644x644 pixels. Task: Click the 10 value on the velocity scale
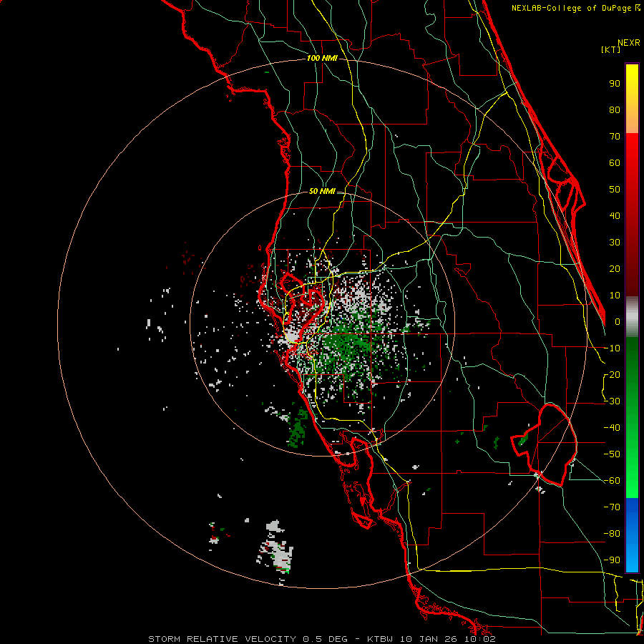[615, 296]
